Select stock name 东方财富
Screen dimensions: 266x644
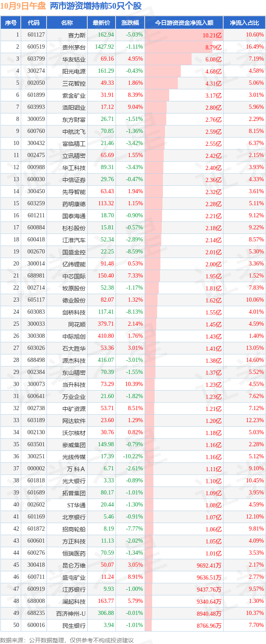[74, 120]
